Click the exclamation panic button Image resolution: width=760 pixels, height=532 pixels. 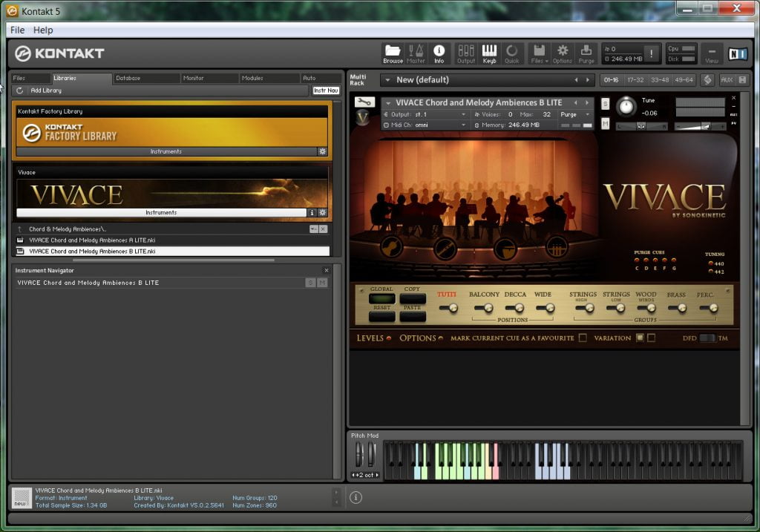[x=652, y=53]
